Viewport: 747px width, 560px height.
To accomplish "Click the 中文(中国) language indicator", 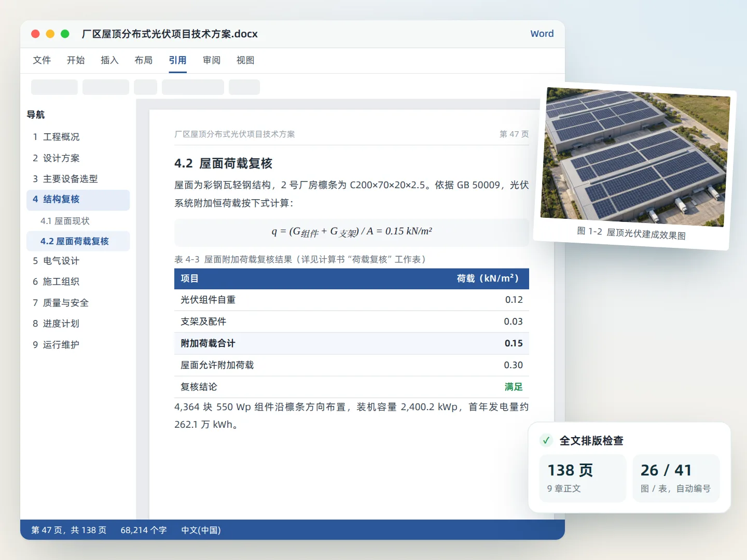I will (201, 530).
